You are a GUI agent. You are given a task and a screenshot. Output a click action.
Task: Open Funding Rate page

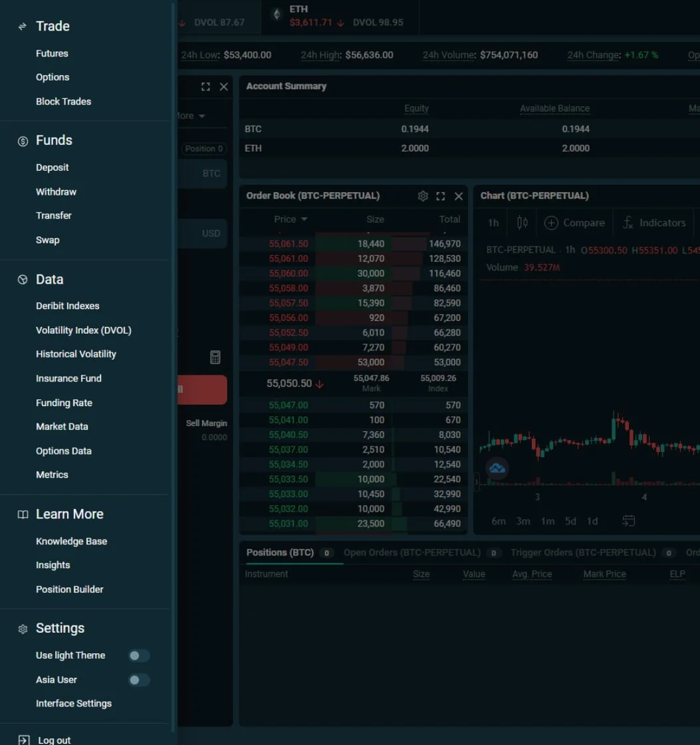[64, 403]
